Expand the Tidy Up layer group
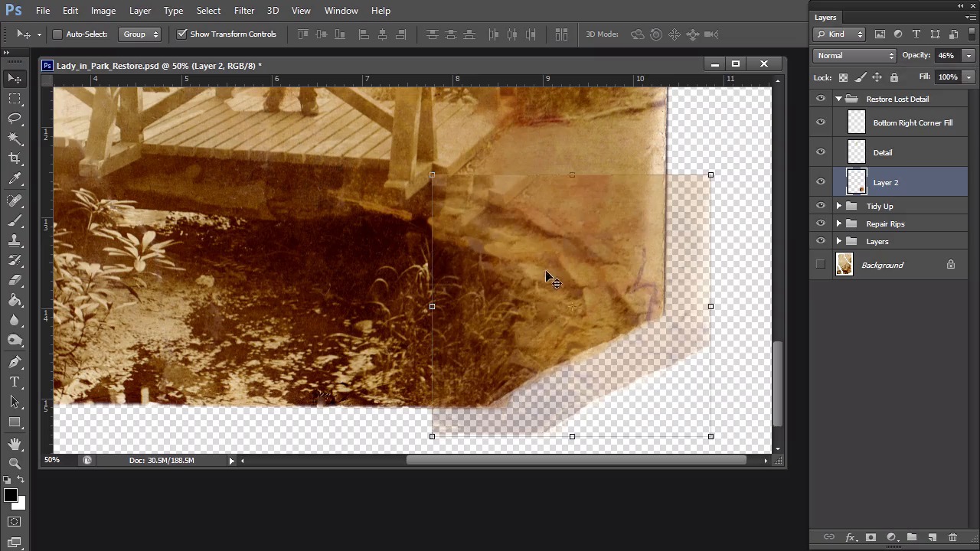980x551 pixels. (838, 206)
